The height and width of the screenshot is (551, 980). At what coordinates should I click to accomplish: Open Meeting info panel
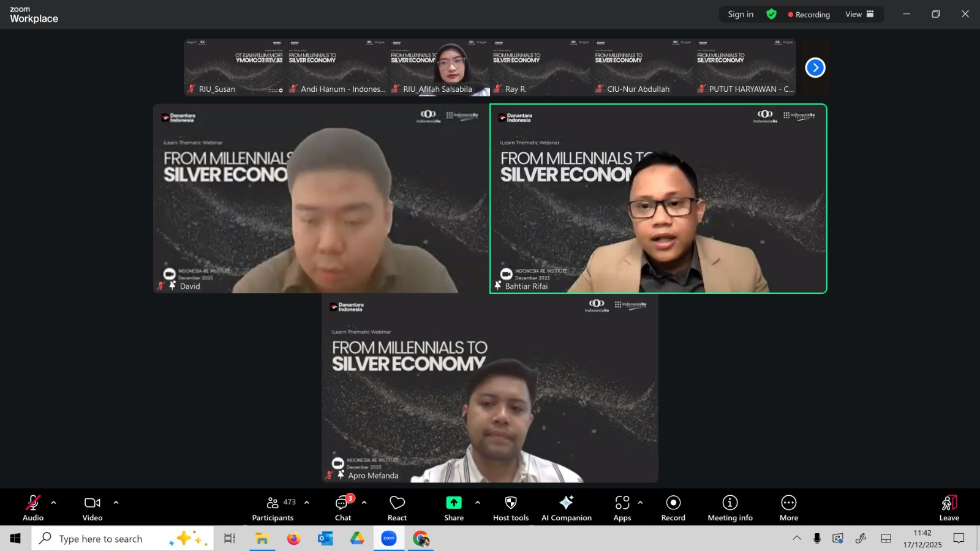(x=729, y=508)
